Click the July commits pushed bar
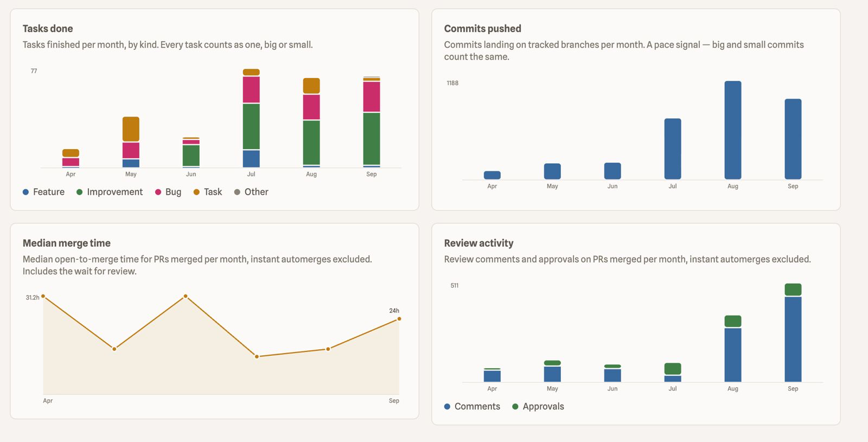Image resolution: width=868 pixels, height=442 pixels. [x=673, y=149]
